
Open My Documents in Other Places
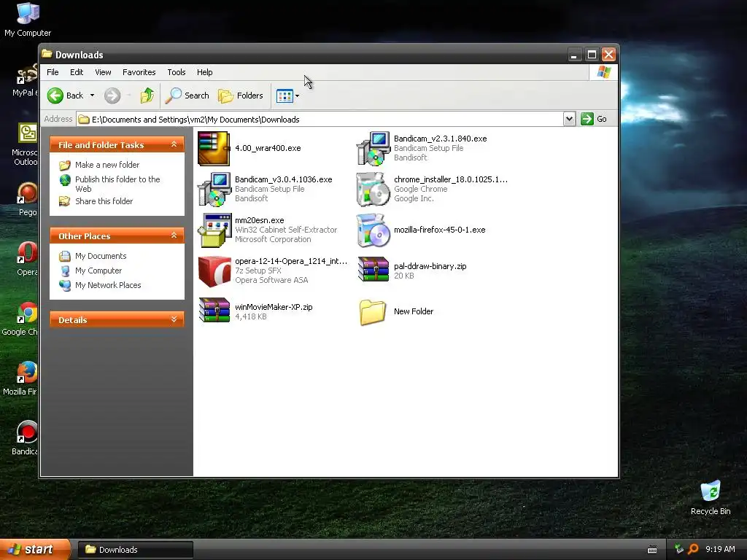(x=101, y=256)
